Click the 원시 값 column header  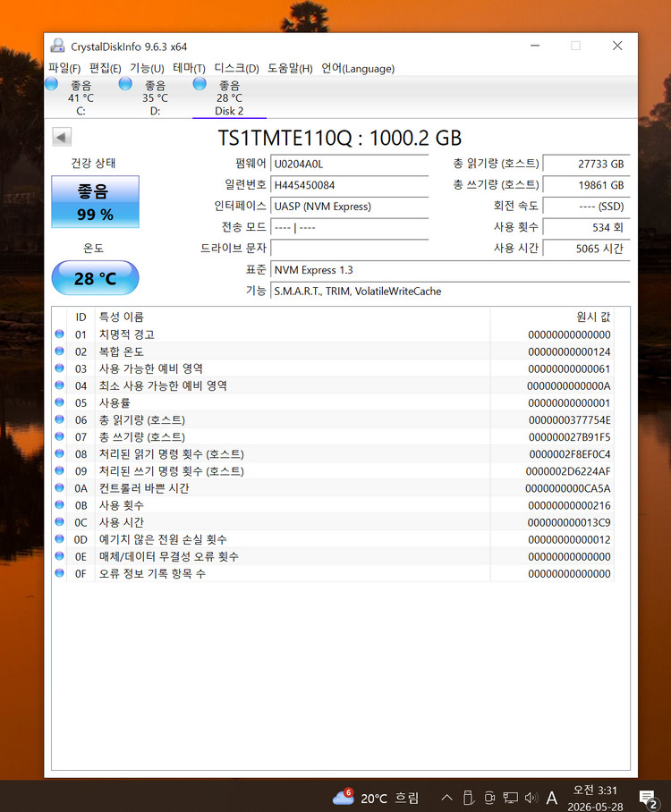pos(552,317)
